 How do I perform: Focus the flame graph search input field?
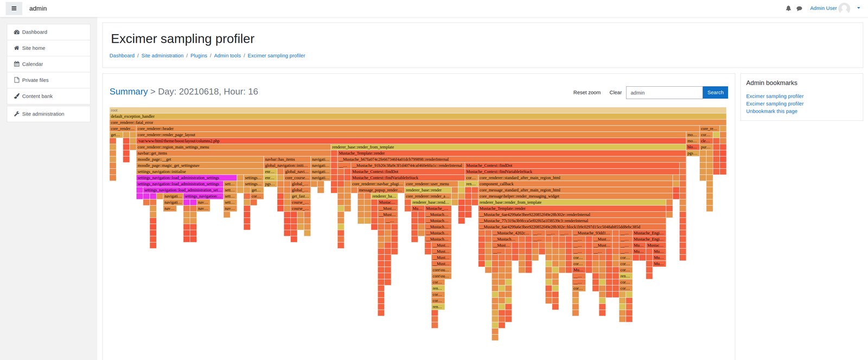point(664,93)
